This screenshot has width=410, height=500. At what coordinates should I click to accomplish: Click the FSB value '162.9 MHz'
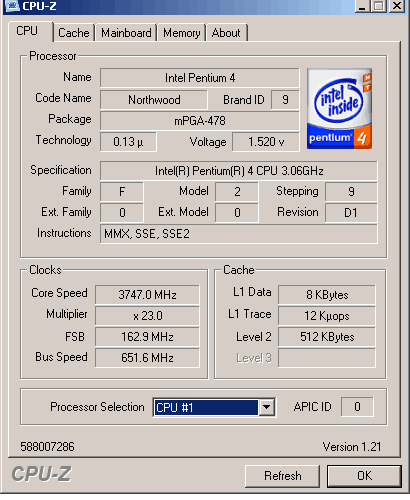pyautogui.click(x=147, y=337)
